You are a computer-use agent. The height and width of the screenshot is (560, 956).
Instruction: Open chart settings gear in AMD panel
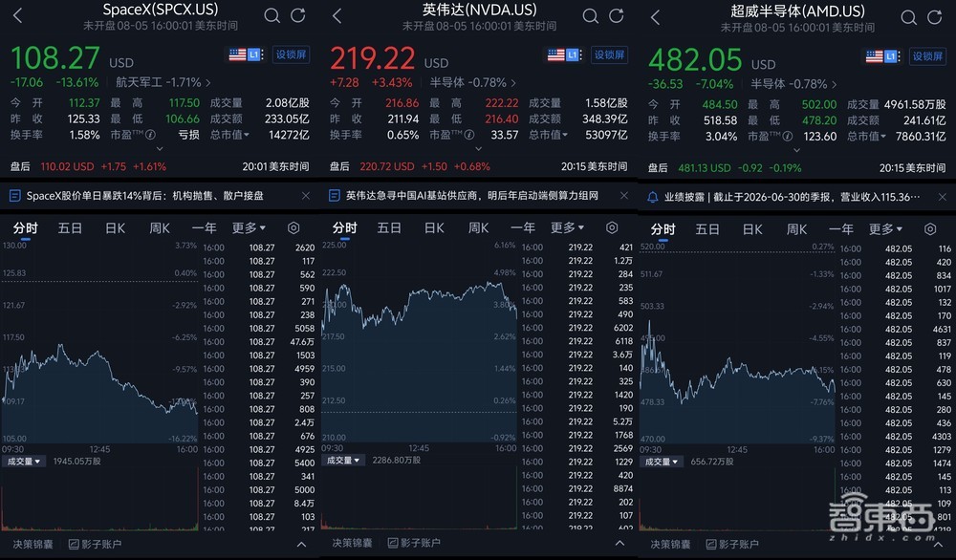point(930,229)
